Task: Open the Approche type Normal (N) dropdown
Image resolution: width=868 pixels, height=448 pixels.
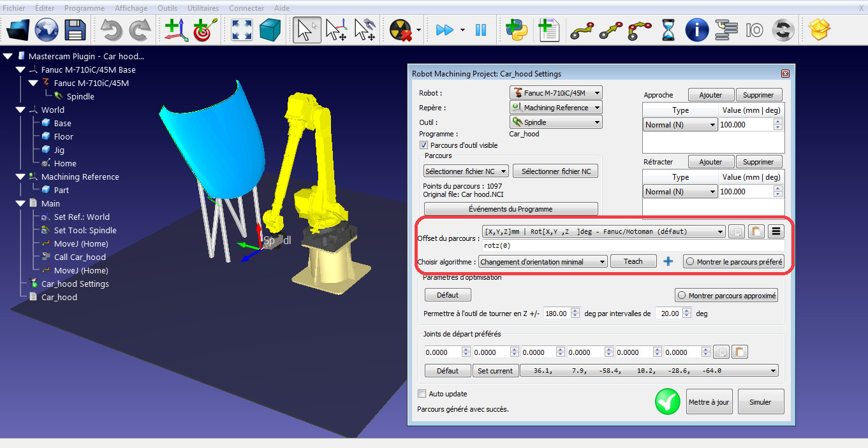Action: [680, 125]
